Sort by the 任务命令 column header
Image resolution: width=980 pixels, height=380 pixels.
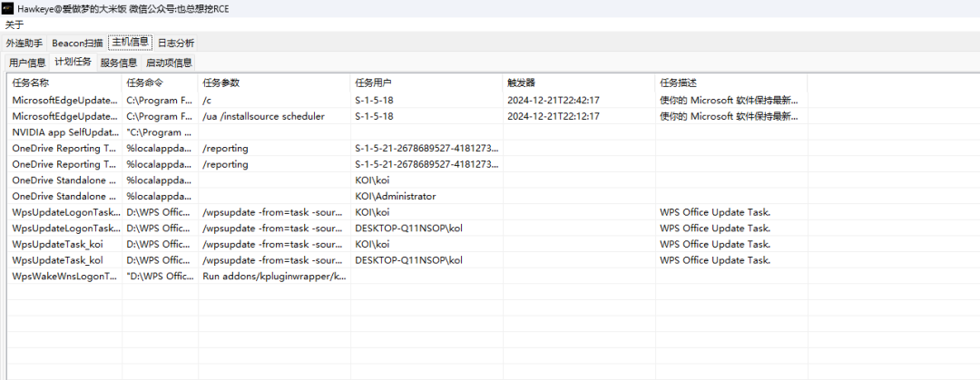click(x=160, y=83)
